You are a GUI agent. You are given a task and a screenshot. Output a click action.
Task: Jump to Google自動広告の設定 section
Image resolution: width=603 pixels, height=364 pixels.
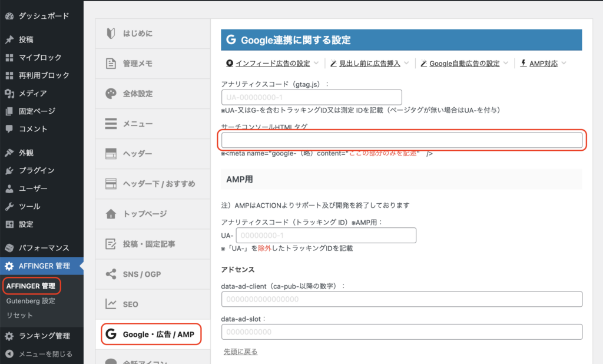coord(465,64)
